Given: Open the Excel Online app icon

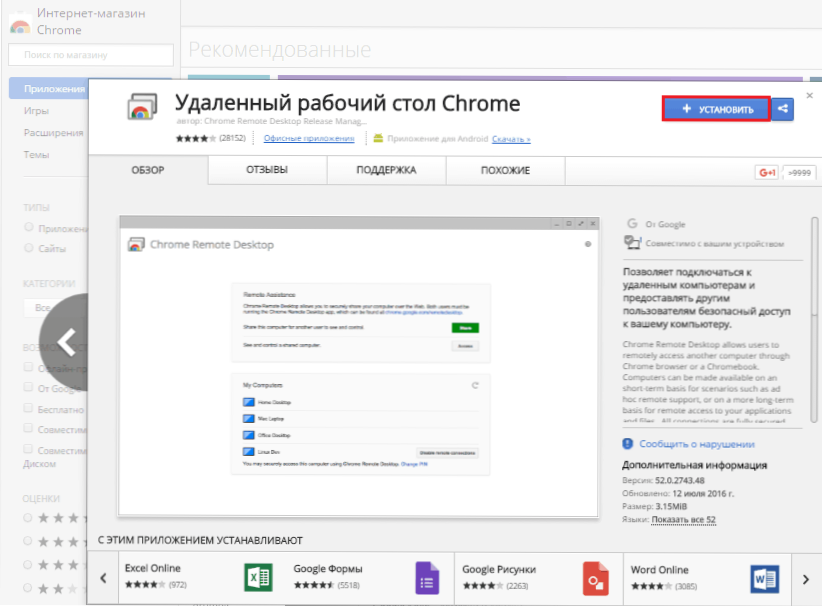Looking at the screenshot, I should (258, 578).
